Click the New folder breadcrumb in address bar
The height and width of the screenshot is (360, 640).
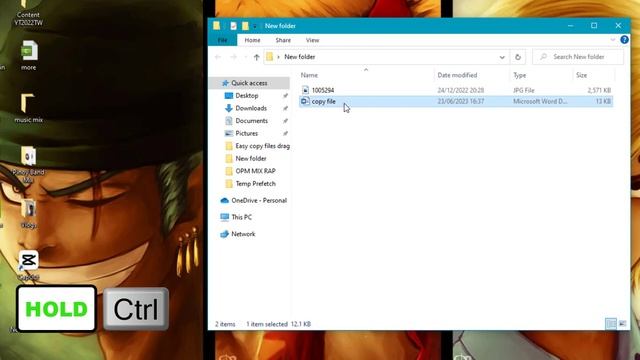pyautogui.click(x=300, y=57)
